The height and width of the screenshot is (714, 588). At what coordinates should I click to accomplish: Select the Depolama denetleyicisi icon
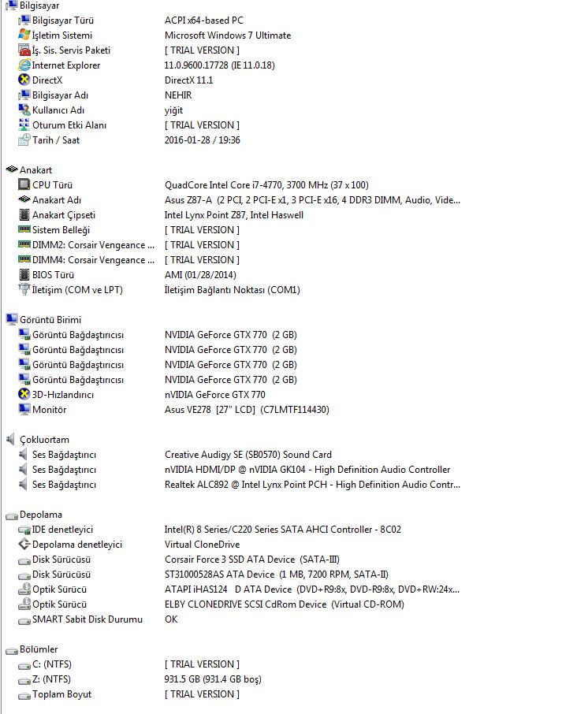[x=24, y=545]
